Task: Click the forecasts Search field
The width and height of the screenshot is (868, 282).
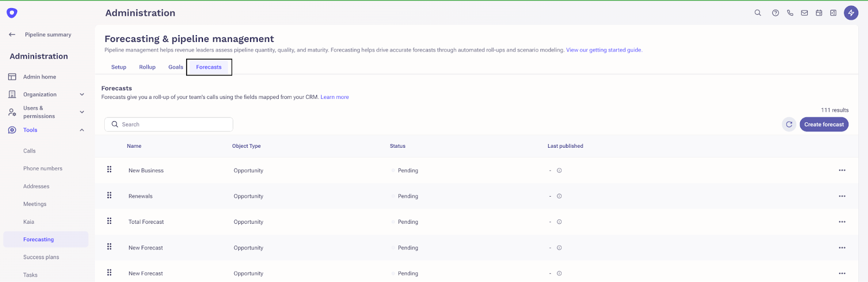Action: 169,124
